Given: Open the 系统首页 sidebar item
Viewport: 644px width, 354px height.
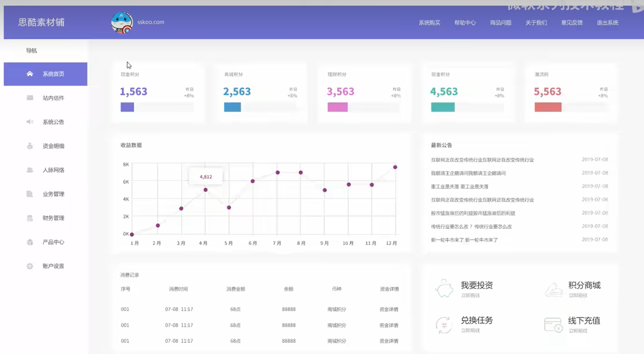Looking at the screenshot, I should pos(45,74).
